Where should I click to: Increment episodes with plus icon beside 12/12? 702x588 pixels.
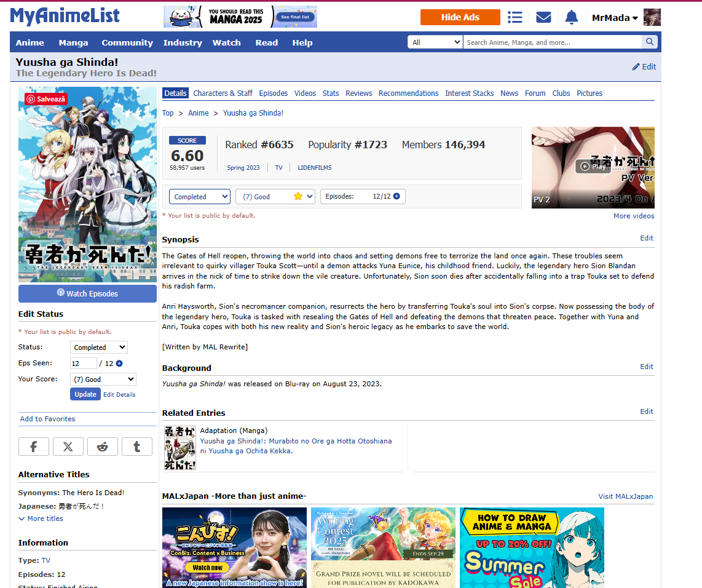click(x=396, y=196)
